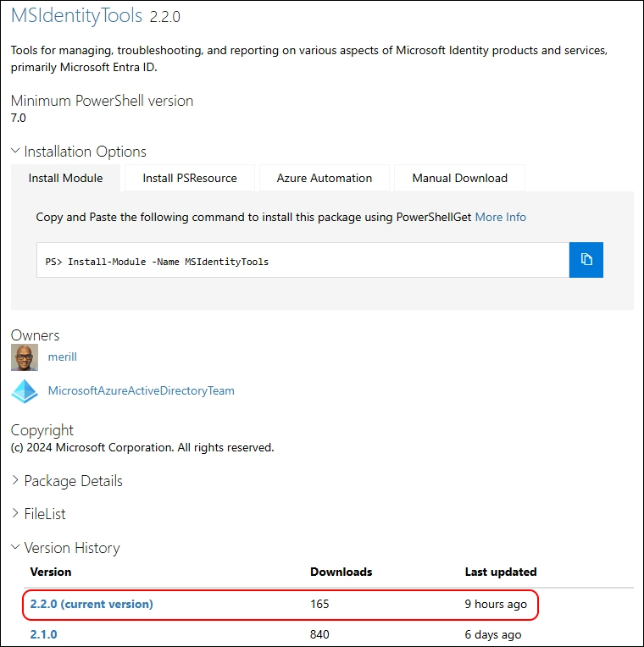Click the Downloads column header
This screenshot has height=647, width=644.
(341, 572)
